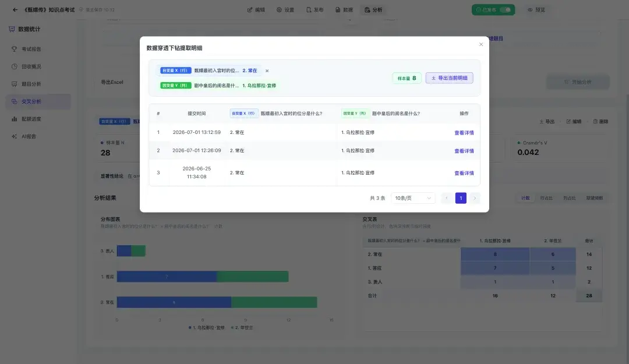Open 查看详情 for row 1
The image size is (629, 364).
click(x=464, y=133)
